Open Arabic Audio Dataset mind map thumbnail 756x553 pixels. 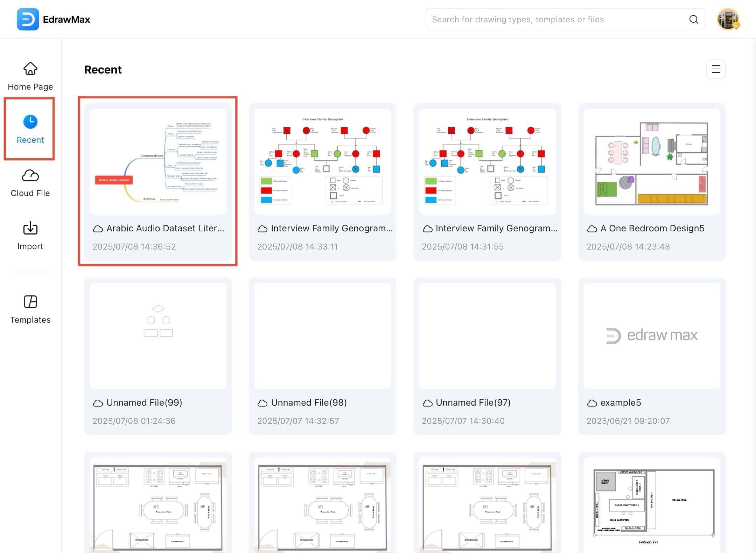pos(158,161)
